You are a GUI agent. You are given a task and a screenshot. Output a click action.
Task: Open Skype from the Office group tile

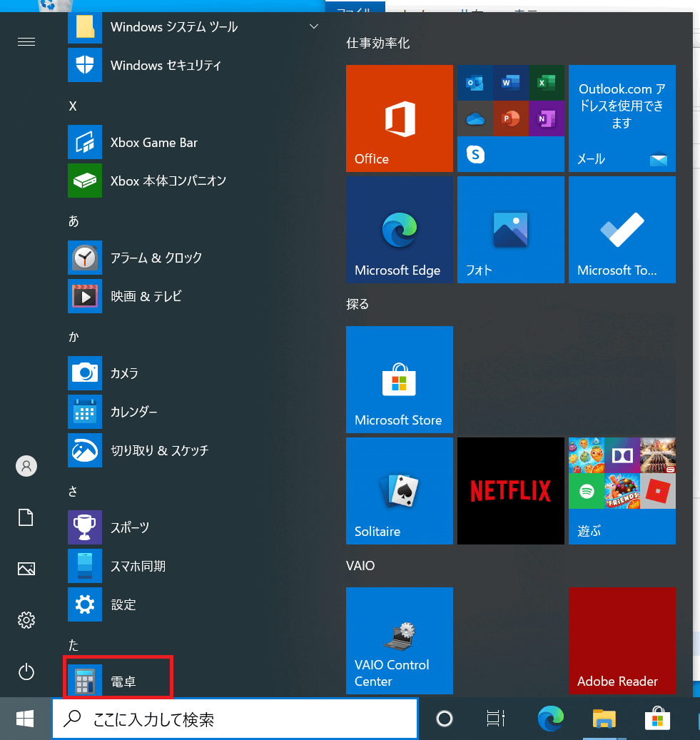475,154
